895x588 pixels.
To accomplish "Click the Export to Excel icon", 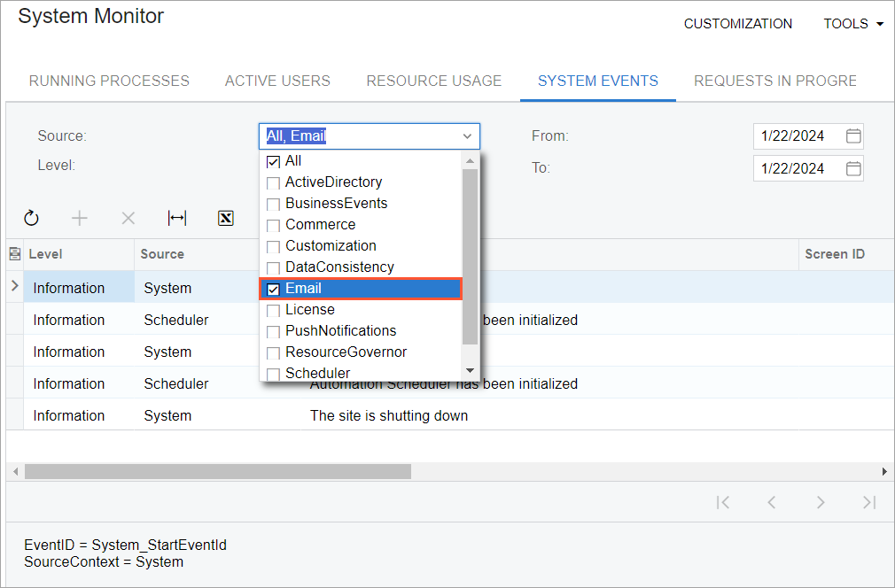I will pyautogui.click(x=226, y=218).
